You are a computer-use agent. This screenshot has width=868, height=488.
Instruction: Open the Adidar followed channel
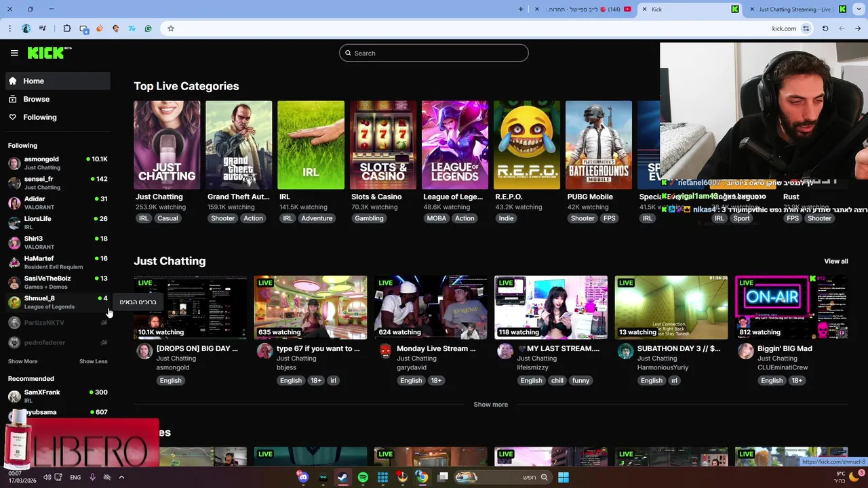pos(58,203)
